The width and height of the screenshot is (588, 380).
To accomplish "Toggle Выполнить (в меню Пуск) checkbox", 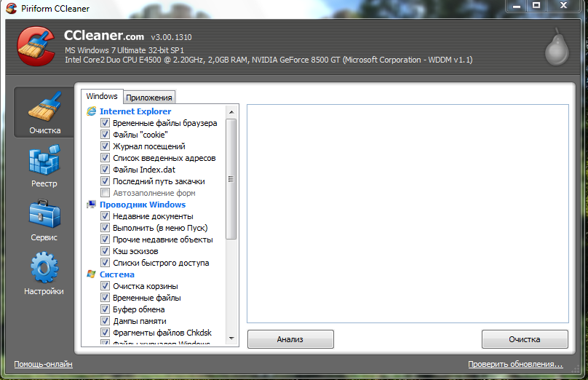I will click(x=106, y=228).
